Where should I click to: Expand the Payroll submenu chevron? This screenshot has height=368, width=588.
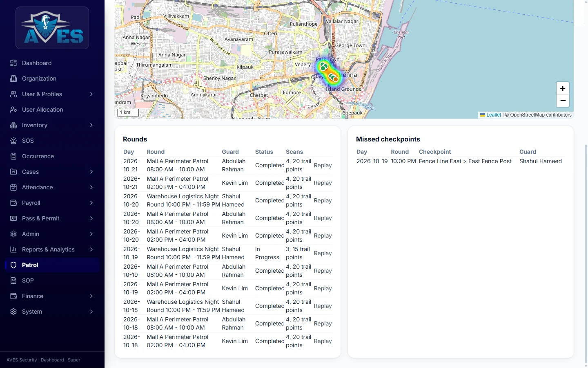pos(91,203)
